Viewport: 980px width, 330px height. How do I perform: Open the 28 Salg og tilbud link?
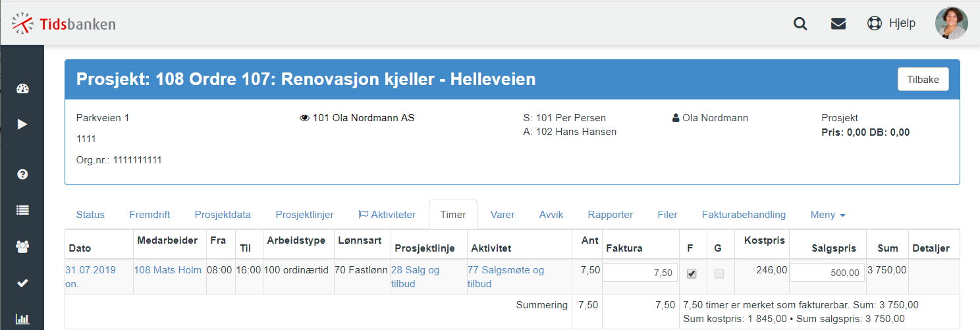click(x=415, y=277)
